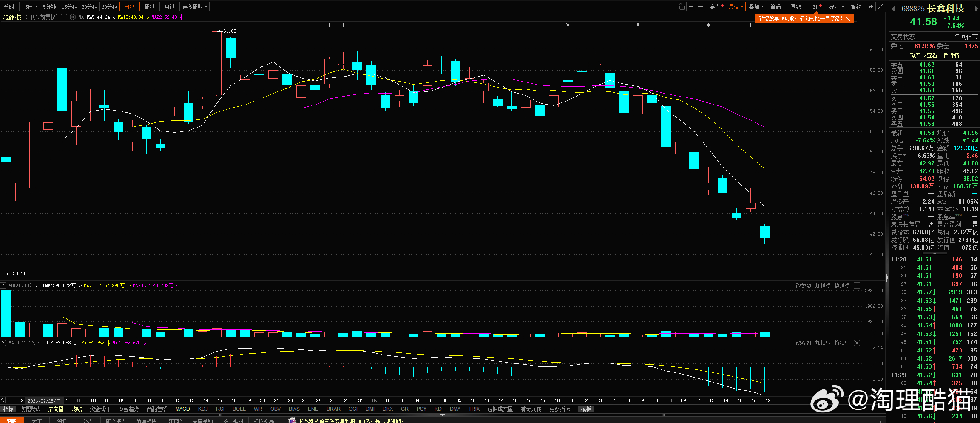Close the orange PK feature tooltip
This screenshot has height=423, width=980.
848,19
